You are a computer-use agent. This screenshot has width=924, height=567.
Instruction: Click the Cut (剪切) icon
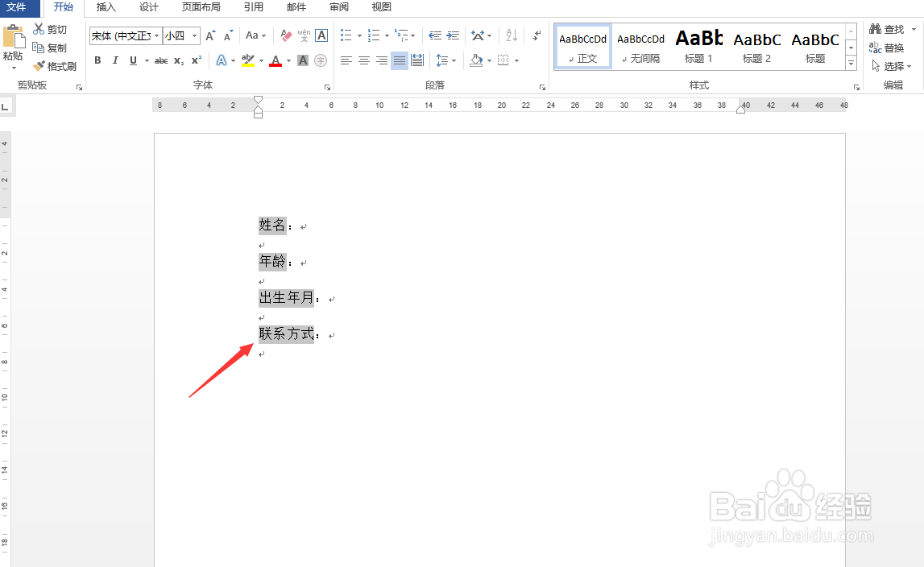coord(38,29)
